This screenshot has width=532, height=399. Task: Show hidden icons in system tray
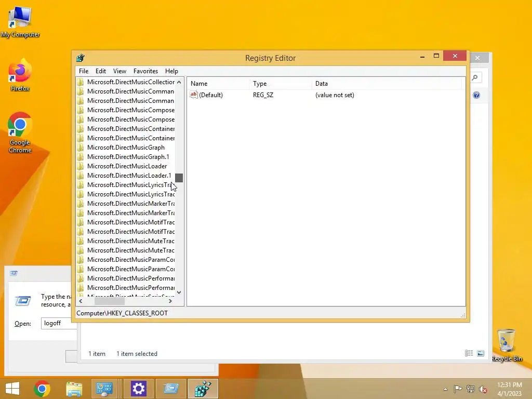(445, 389)
